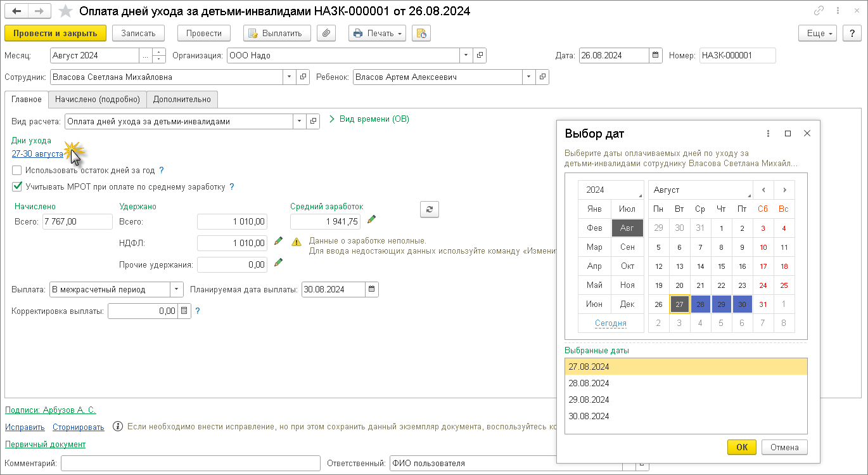Go to next month in calendar

pyautogui.click(x=784, y=190)
